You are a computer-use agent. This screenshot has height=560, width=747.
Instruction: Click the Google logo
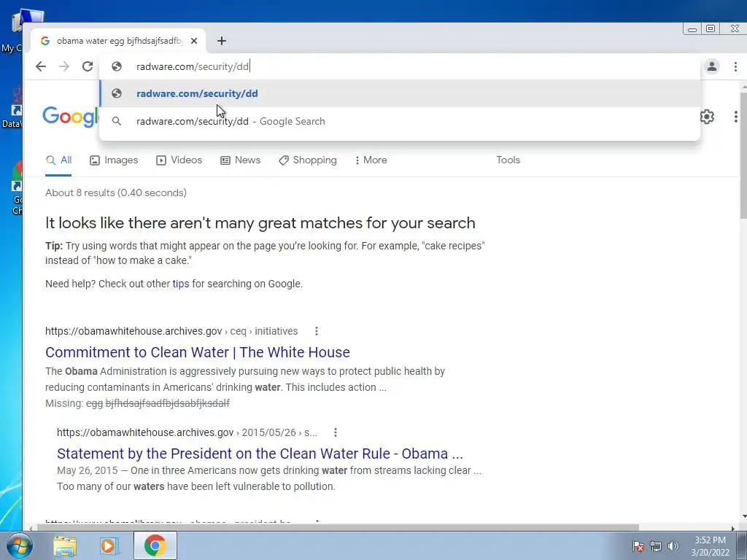pos(71,117)
